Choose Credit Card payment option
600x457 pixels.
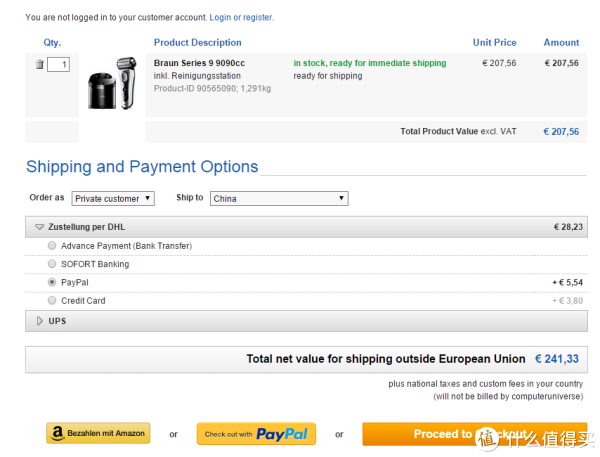pyautogui.click(x=52, y=300)
